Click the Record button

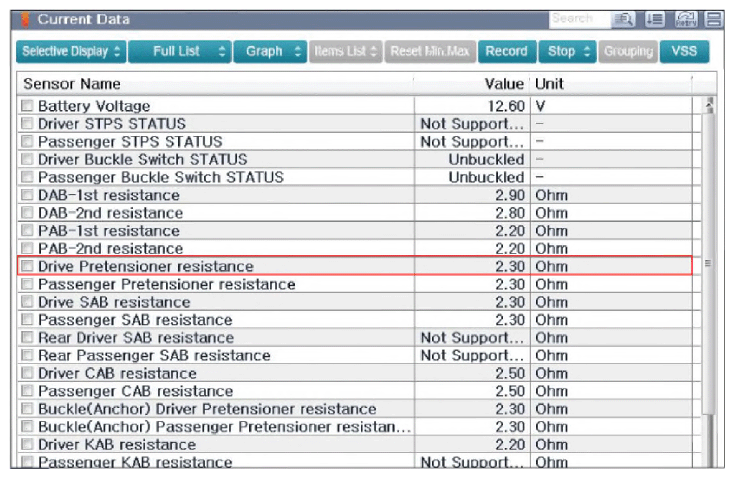tap(506, 51)
